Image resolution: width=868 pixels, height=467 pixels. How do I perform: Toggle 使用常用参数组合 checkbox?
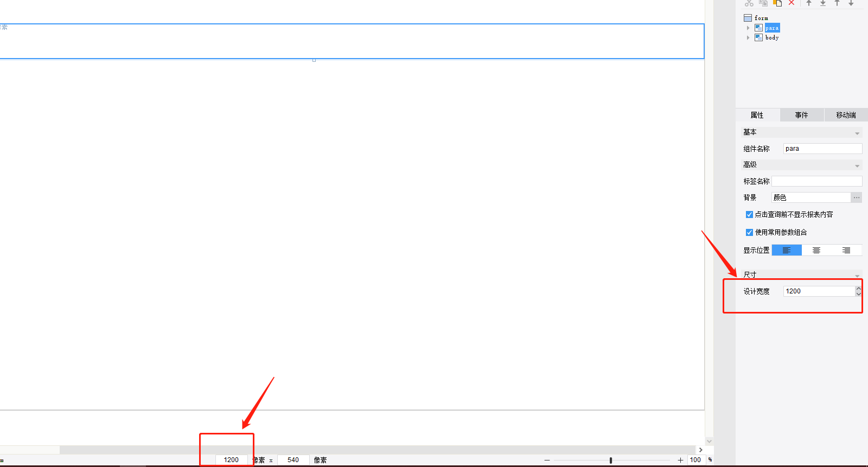coord(749,232)
